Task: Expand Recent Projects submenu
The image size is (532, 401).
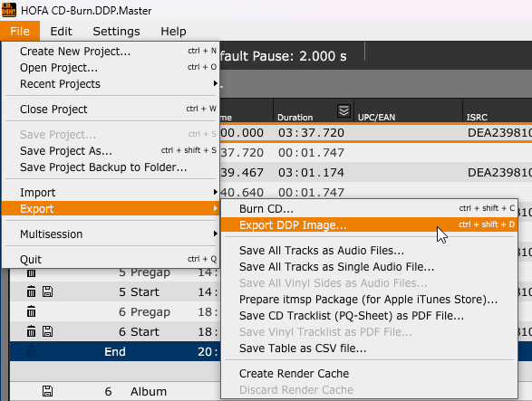Action: click(111, 83)
